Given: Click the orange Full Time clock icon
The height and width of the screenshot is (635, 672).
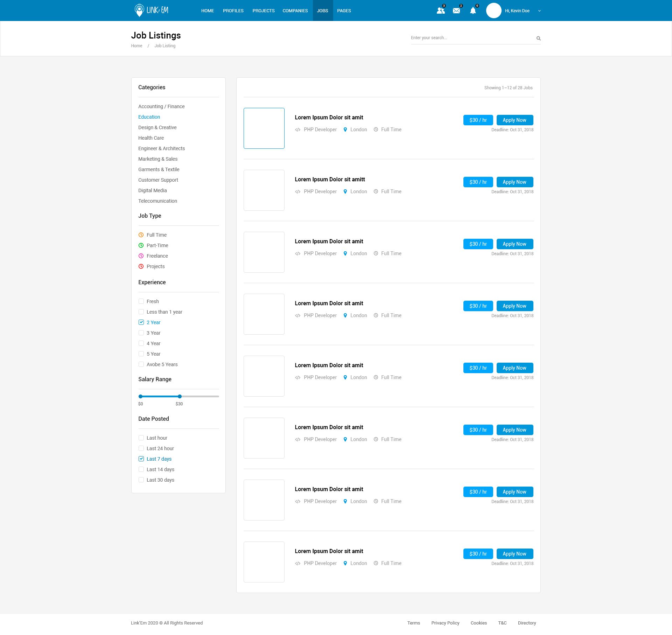Looking at the screenshot, I should [x=141, y=235].
